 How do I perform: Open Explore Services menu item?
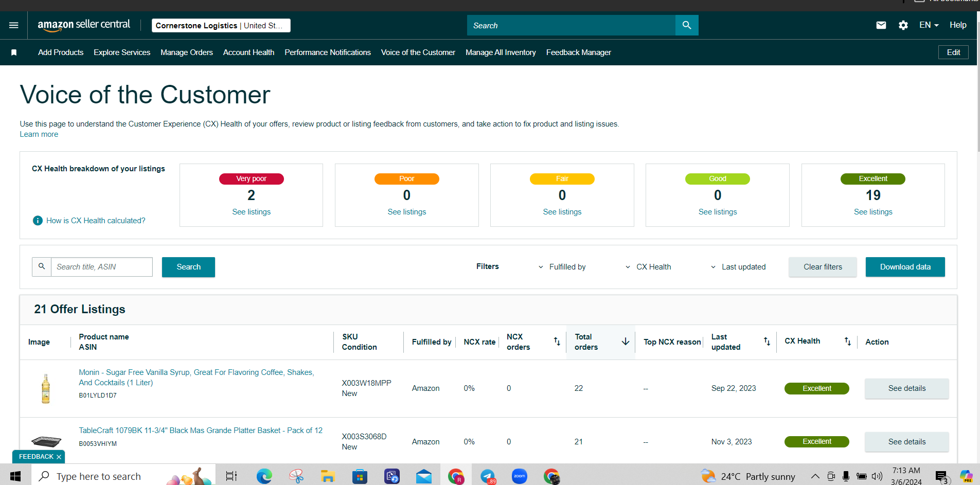(122, 52)
